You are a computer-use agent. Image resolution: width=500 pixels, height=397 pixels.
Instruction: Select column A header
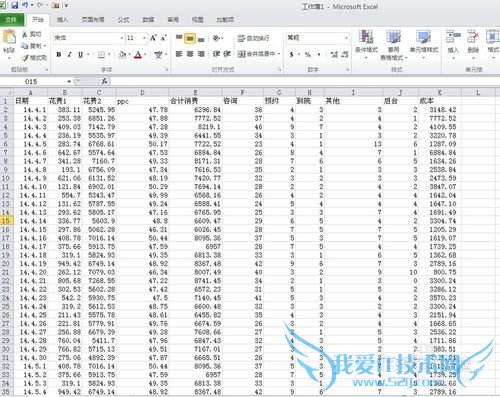[30, 92]
